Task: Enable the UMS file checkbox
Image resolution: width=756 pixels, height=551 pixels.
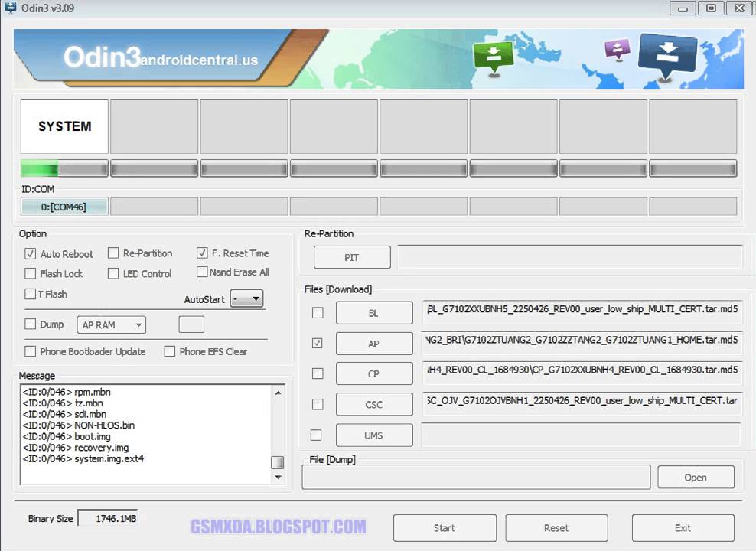Action: [316, 435]
